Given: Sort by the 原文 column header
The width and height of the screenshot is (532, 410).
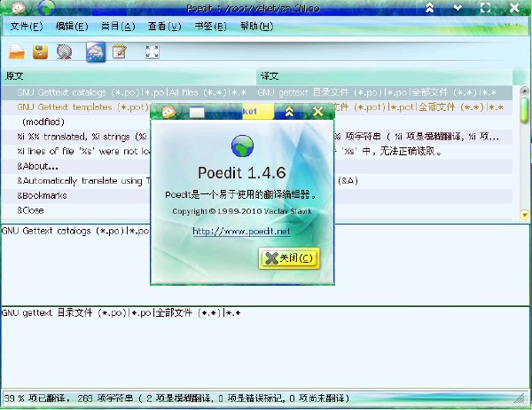Looking at the screenshot, I should click(129, 76).
